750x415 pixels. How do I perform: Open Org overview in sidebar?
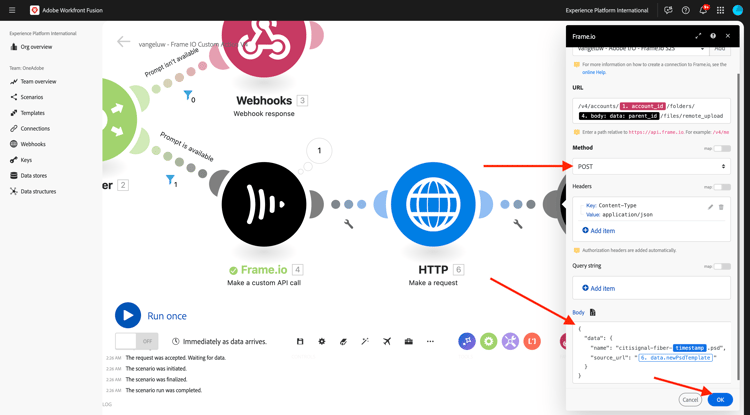tap(36, 47)
